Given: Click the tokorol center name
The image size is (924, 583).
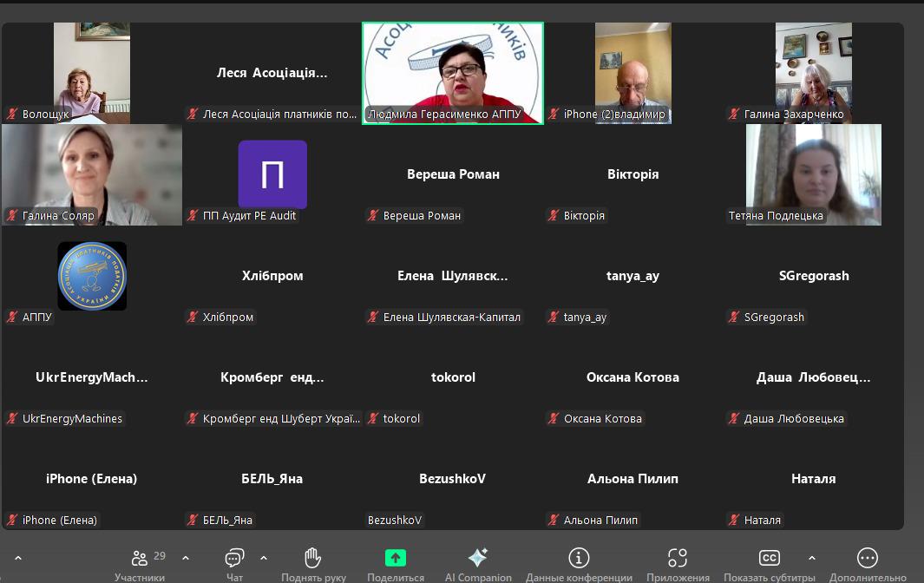Looking at the screenshot, I should [453, 377].
